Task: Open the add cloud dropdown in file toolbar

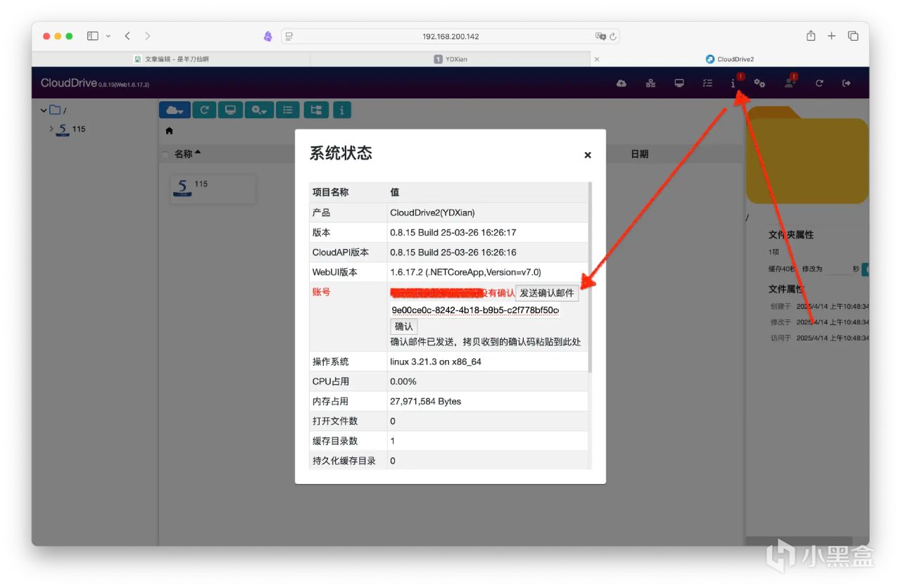Action: coord(175,110)
